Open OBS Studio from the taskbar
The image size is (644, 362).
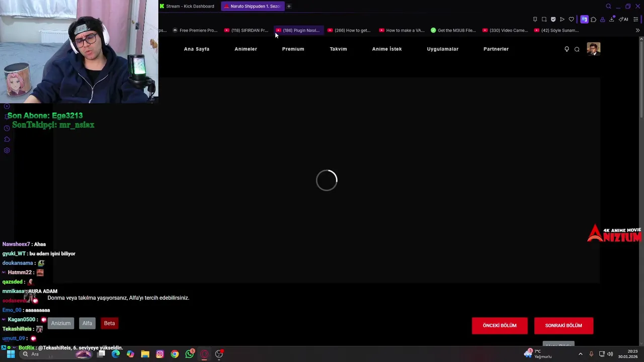pyautogui.click(x=219, y=354)
